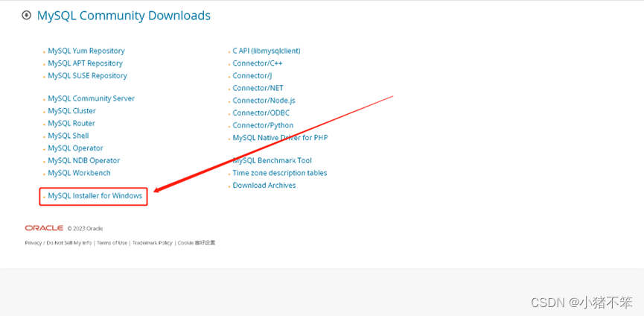Viewport: 644px width, 316px height.
Task: Open the MySQL Operator link
Action: pos(76,148)
